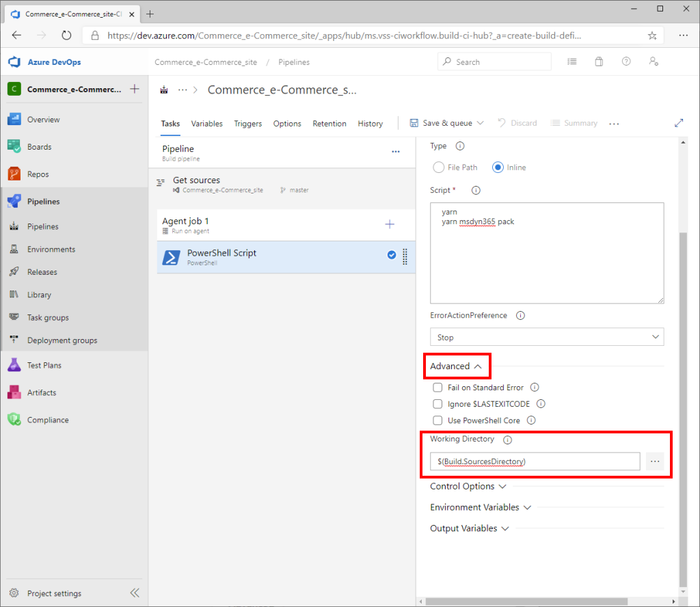
Task: Add a new task to Agent job 1
Action: (x=390, y=224)
